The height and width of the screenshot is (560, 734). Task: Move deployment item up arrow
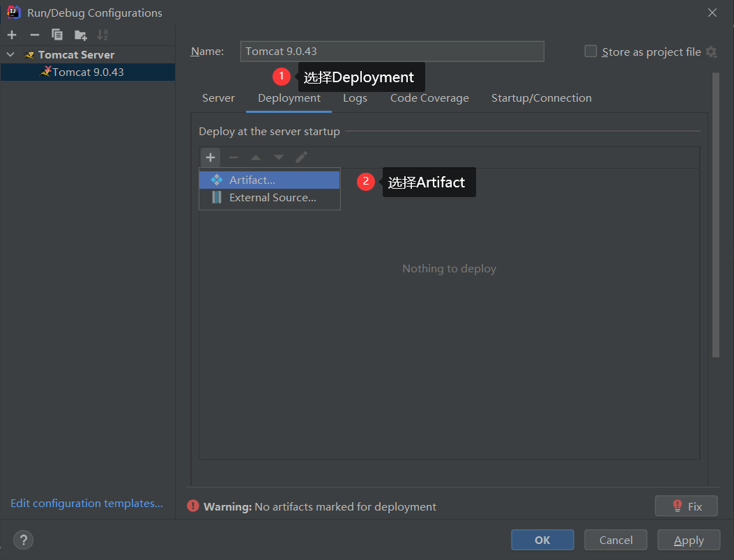click(x=256, y=157)
